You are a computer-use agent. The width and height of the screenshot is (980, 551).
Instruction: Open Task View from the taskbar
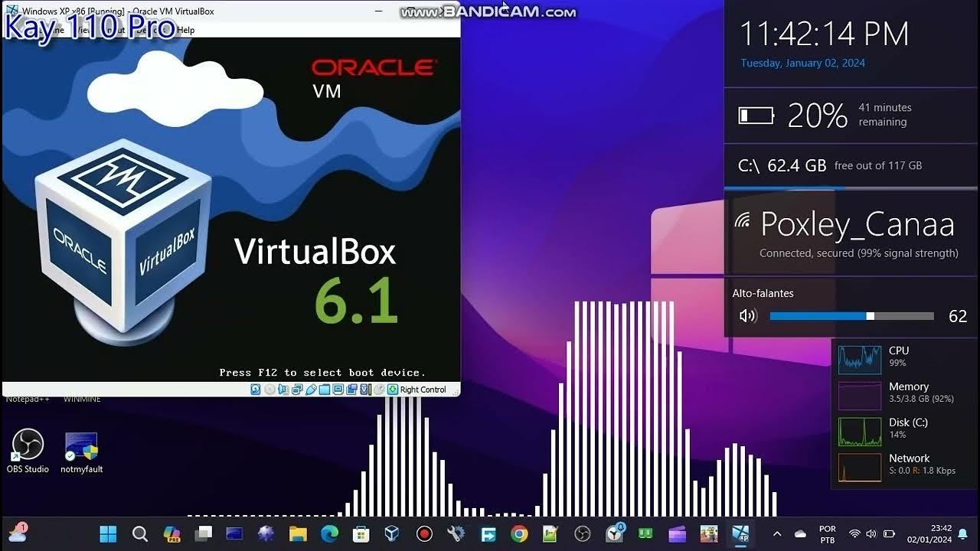pyautogui.click(x=203, y=533)
